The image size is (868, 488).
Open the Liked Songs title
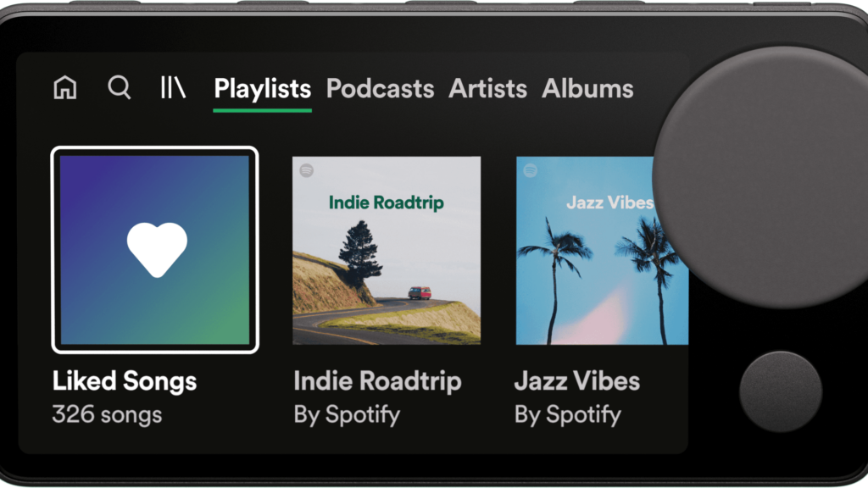coord(125,381)
